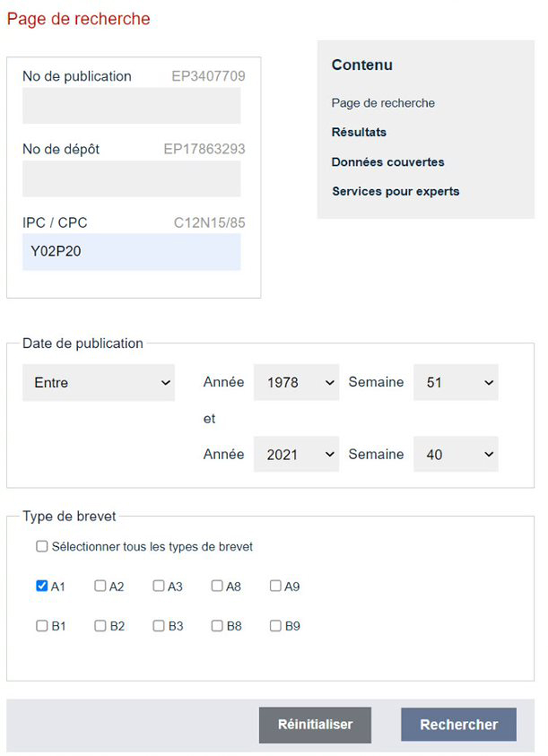Open the start week 51 dropdown
This screenshot has height=756, width=548.
click(x=456, y=382)
